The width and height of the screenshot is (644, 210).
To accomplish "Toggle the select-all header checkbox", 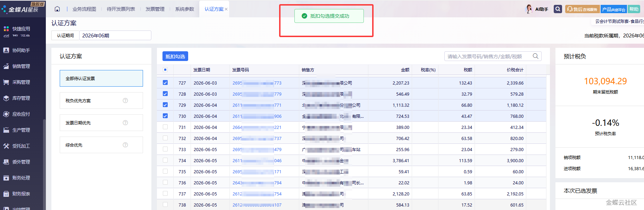I will point(165,70).
